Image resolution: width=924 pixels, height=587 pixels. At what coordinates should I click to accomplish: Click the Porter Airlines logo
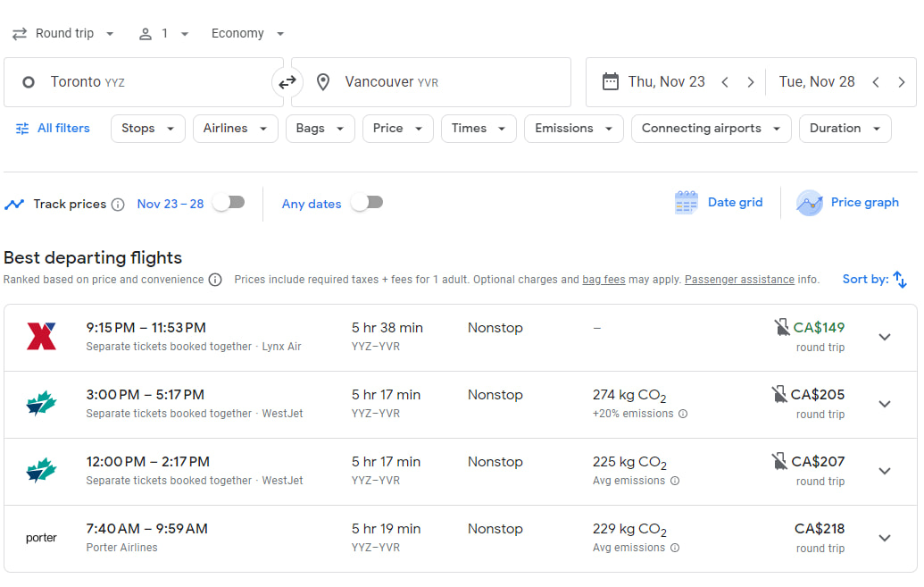coord(40,537)
